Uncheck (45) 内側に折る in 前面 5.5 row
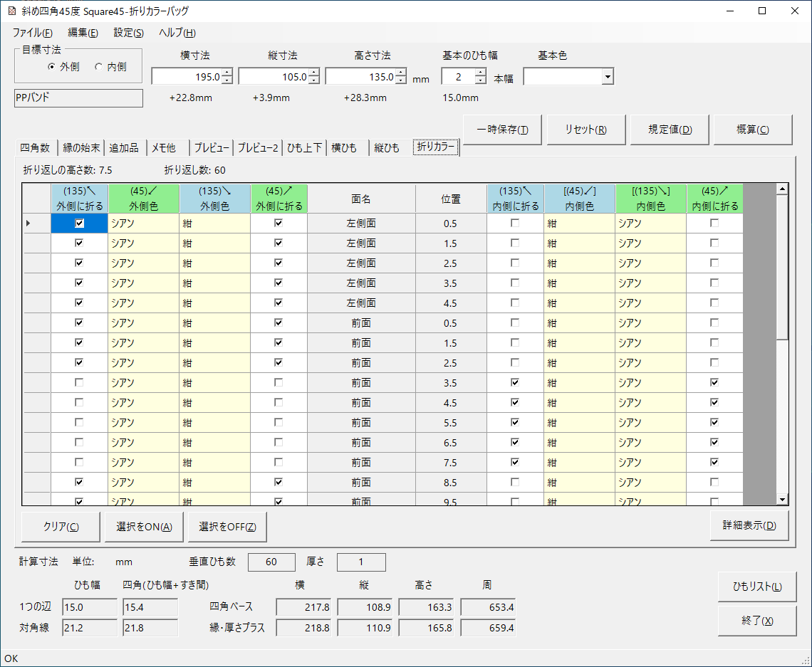The image size is (812, 667). 714,423
